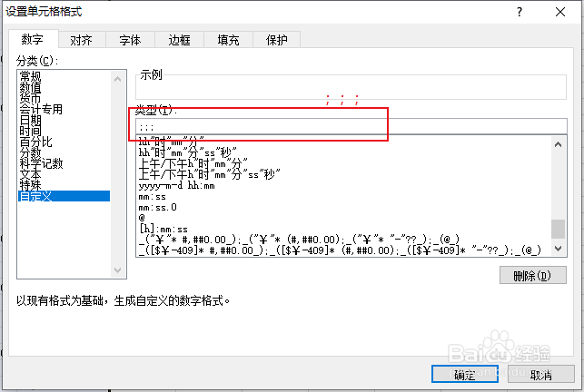Choose format 上午/下午h"时"mm"分"
Image resolution: width=584 pixels, height=392 pixels.
344,163
